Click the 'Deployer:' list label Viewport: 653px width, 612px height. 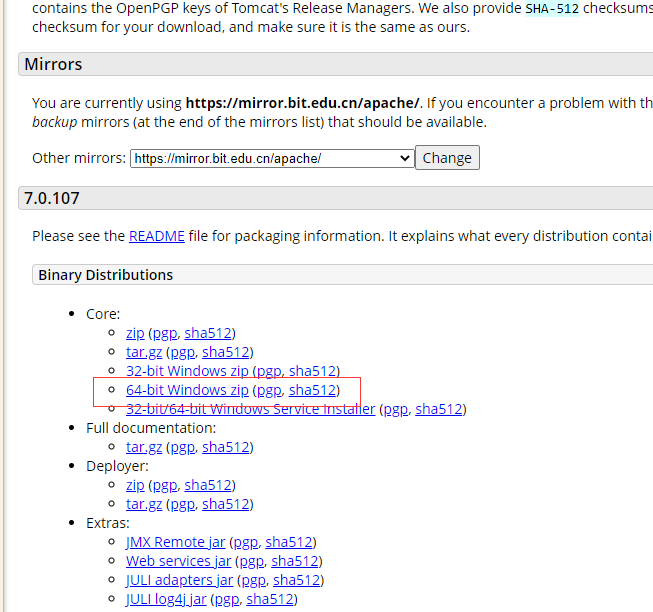[117, 466]
